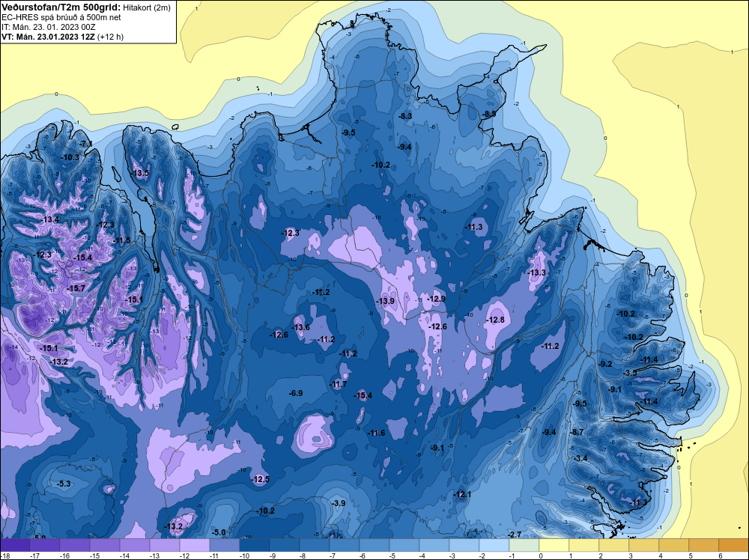Click the temperature value "-13.5"

[141, 173]
